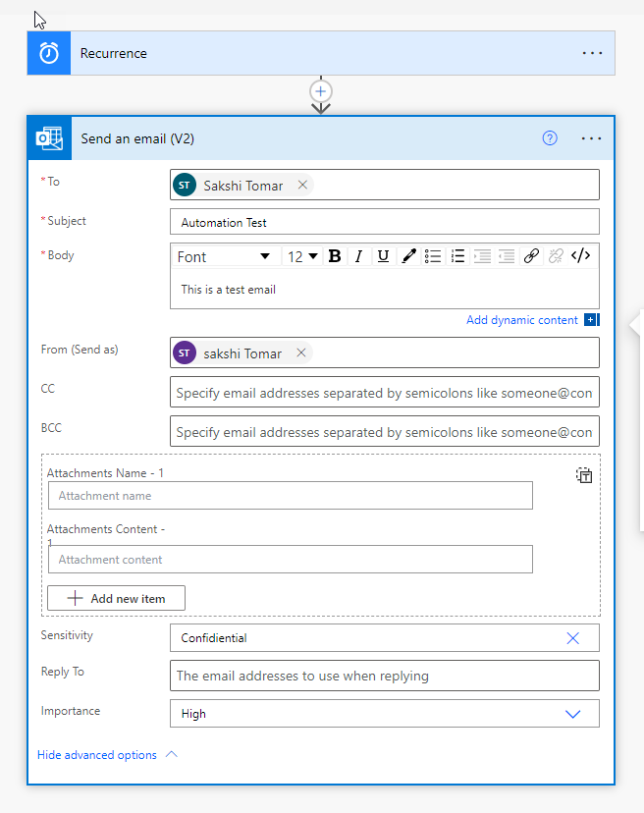The width and height of the screenshot is (644, 813).
Task: Click the blue dynamic content plus icon
Action: point(591,320)
